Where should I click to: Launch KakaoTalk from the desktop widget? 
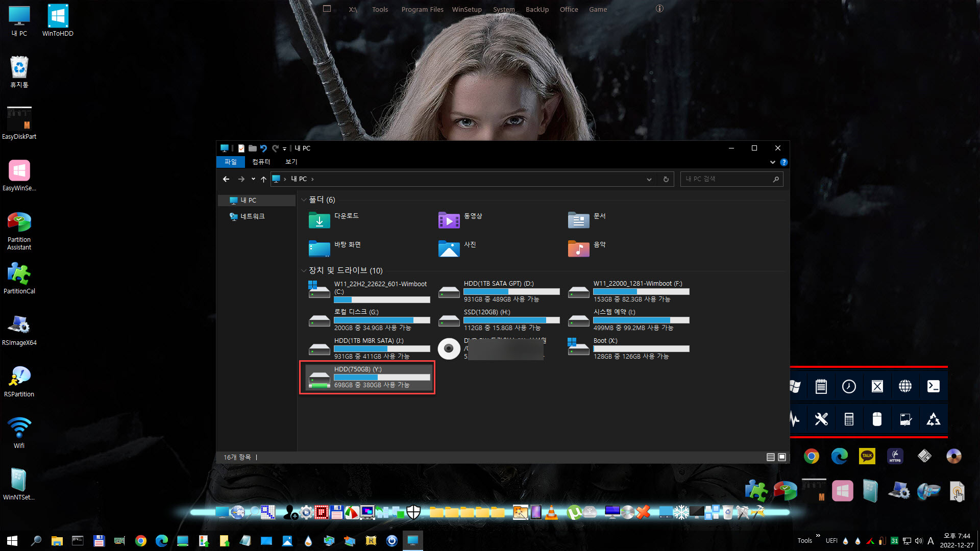(x=867, y=456)
